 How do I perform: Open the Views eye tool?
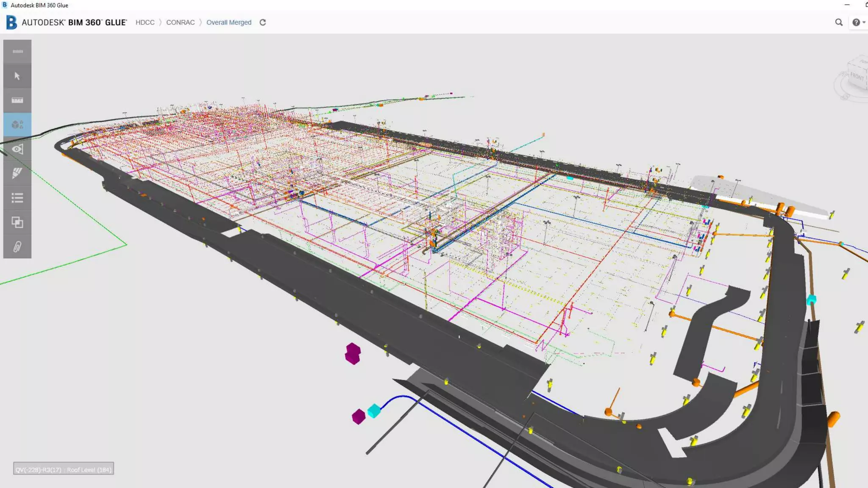17,149
